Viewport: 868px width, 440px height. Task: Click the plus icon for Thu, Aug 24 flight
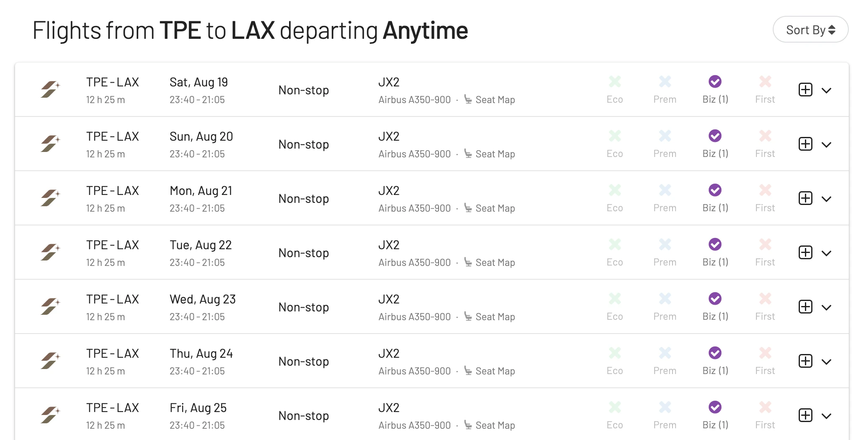click(x=805, y=361)
